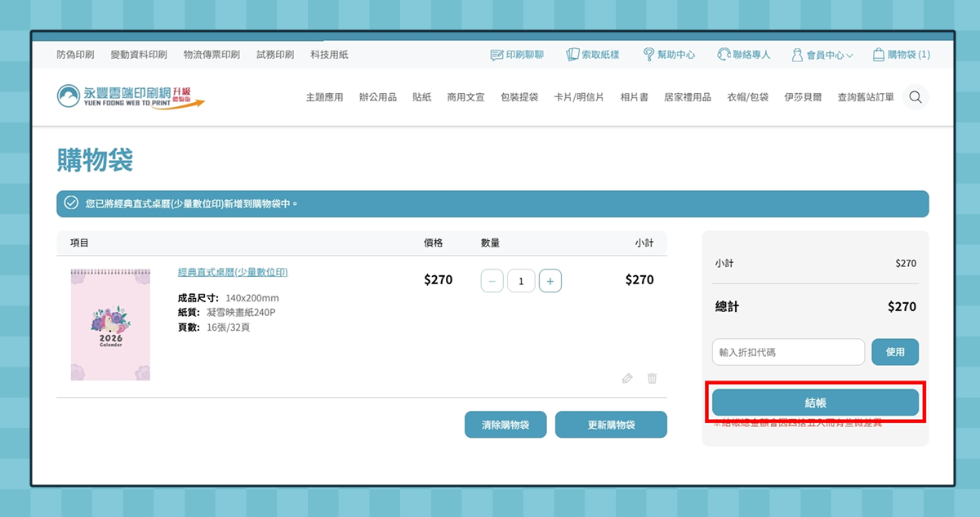The height and width of the screenshot is (517, 980).
Task: Open 經典直式桌曆(少量數位印) product link
Action: [x=233, y=272]
